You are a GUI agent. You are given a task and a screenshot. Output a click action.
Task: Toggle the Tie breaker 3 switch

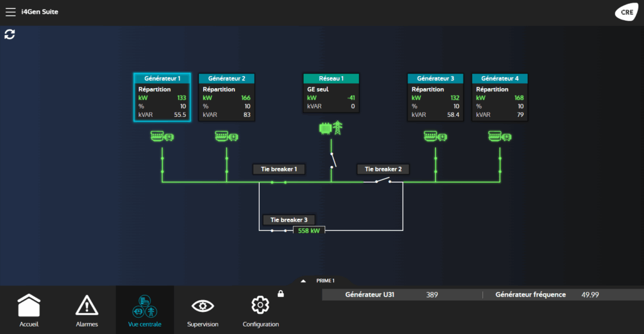[x=279, y=231]
